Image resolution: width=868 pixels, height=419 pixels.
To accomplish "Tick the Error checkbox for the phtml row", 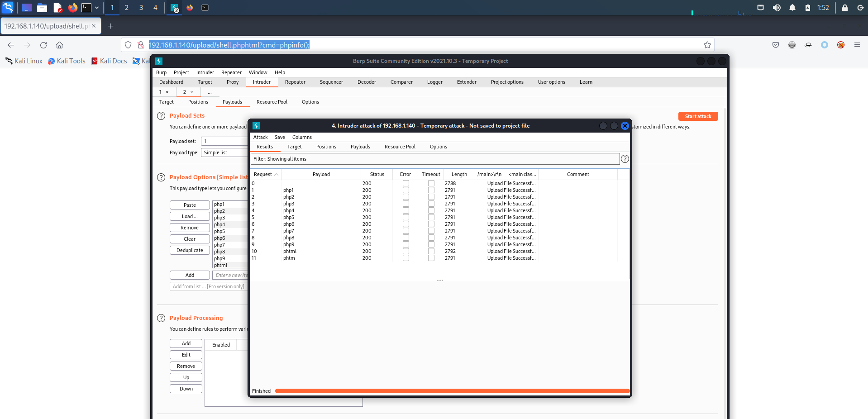I will click(x=406, y=251).
